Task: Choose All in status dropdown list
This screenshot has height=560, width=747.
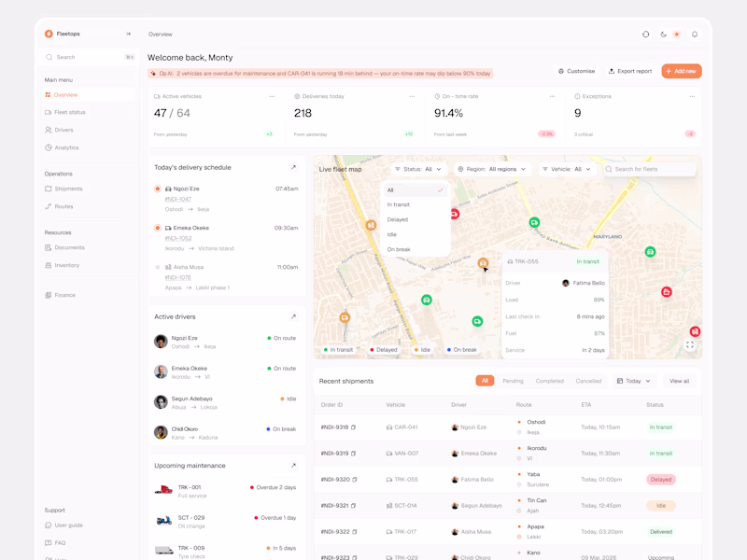Action: pos(415,190)
